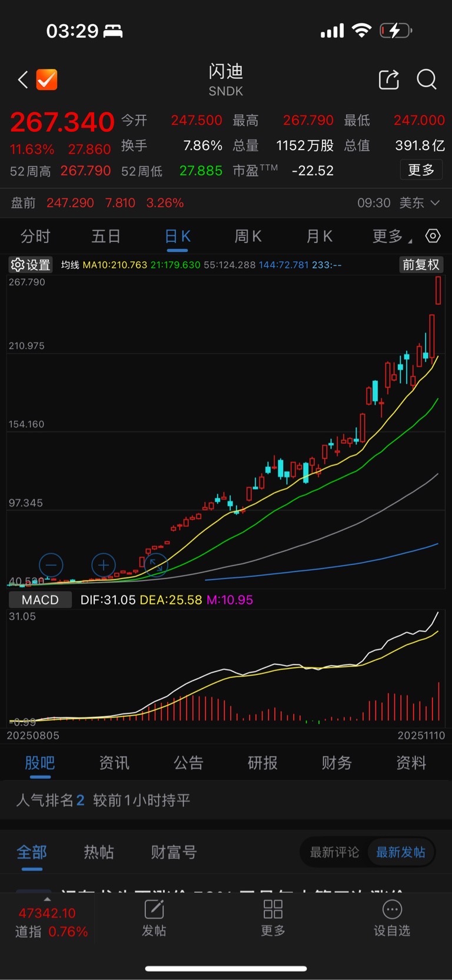This screenshot has width=452, height=980.
Task: Open the search magnifier icon
Action: 427,79
